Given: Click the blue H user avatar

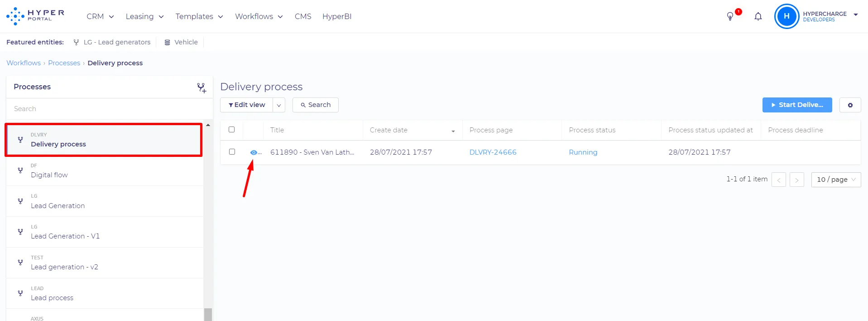Looking at the screenshot, I should tap(786, 16).
